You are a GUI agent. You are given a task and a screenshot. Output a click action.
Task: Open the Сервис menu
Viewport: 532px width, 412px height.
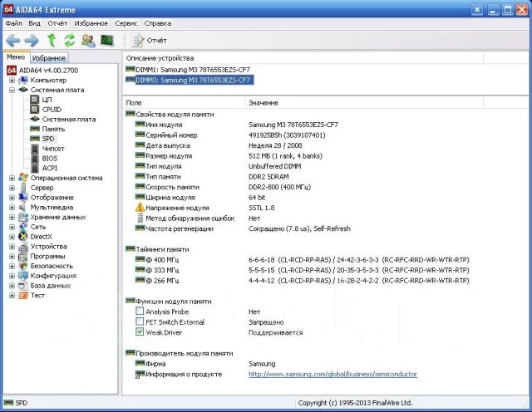pos(126,23)
